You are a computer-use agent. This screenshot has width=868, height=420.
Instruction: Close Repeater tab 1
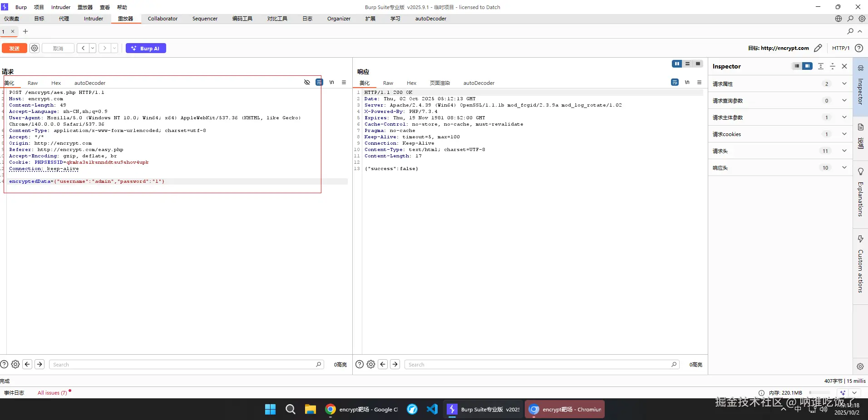click(13, 31)
